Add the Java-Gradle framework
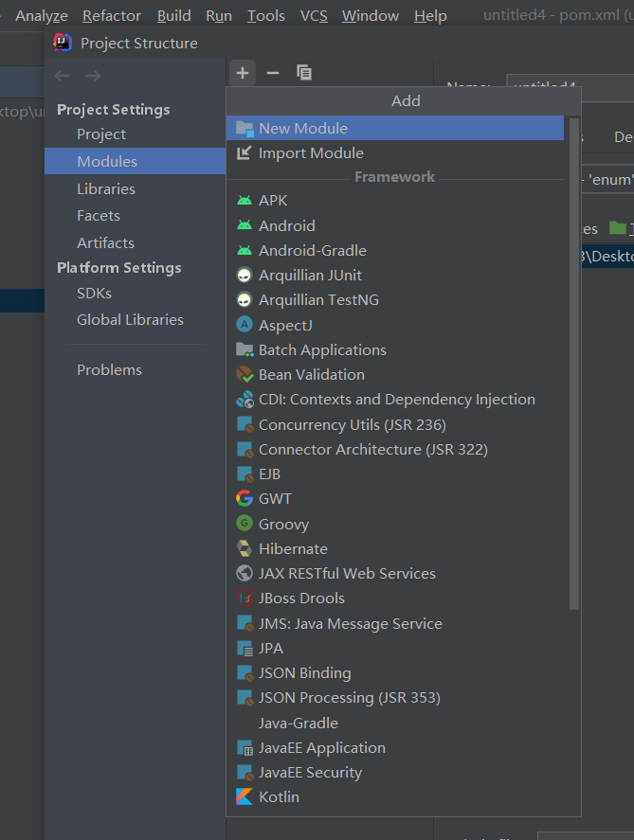Image resolution: width=634 pixels, height=840 pixels. tap(395, 724)
